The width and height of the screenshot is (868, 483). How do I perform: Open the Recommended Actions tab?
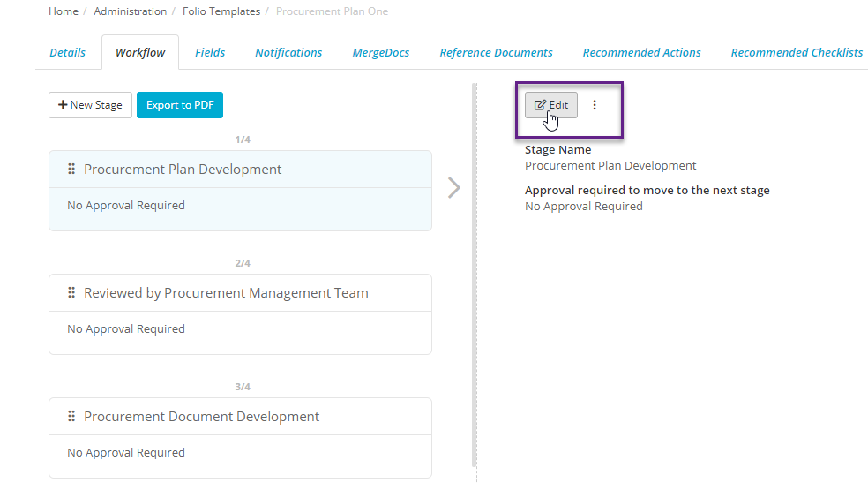641,53
